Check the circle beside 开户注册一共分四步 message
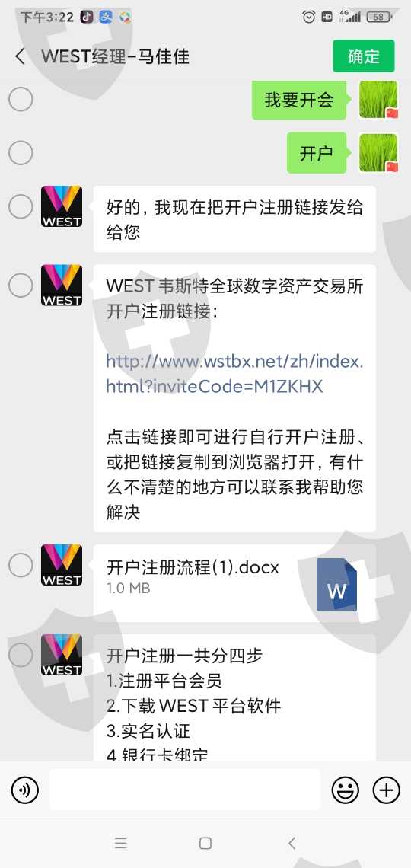Screen dimensions: 411x868 21,655
